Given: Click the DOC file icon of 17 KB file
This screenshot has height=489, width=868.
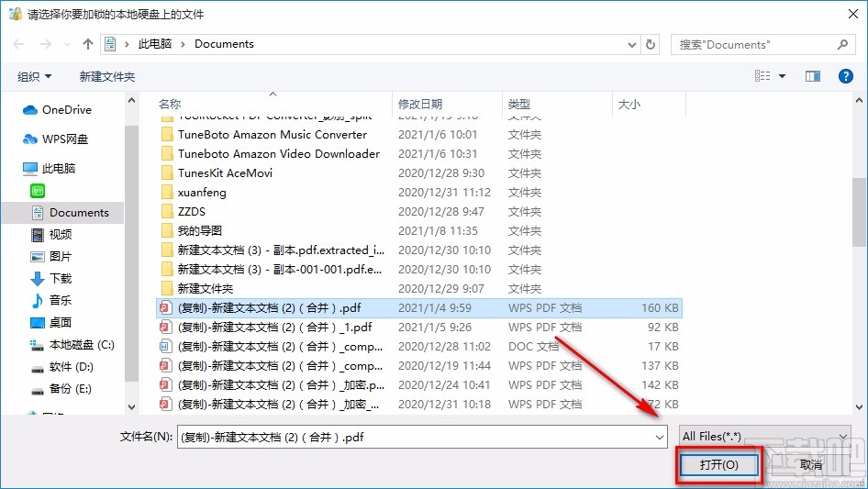Looking at the screenshot, I should [165, 347].
